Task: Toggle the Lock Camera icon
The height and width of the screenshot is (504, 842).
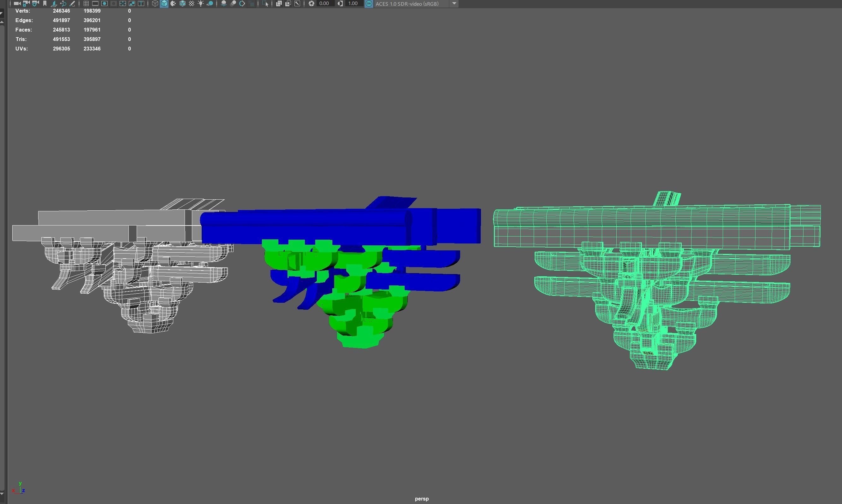Action: [26, 4]
